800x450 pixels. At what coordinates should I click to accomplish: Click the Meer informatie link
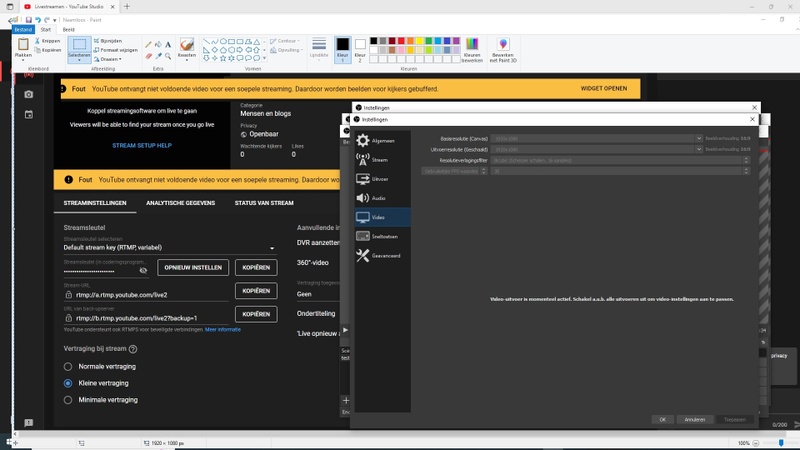click(x=223, y=330)
